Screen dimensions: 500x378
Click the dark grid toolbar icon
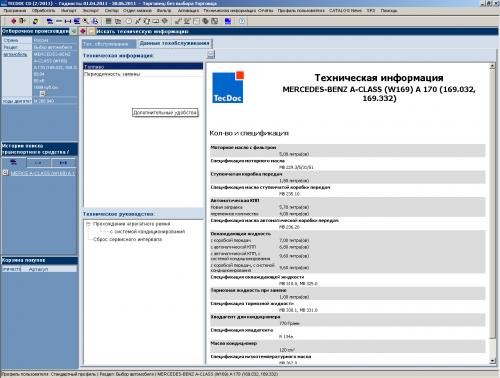[108, 21]
